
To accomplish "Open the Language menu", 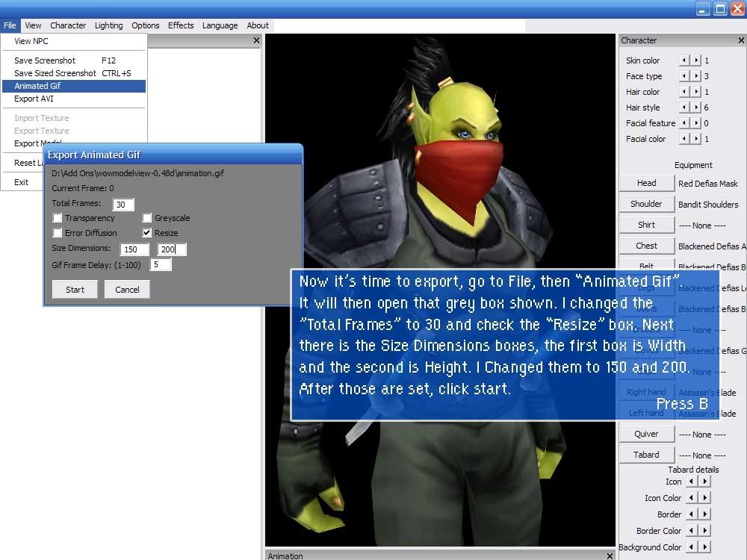I will 220,25.
